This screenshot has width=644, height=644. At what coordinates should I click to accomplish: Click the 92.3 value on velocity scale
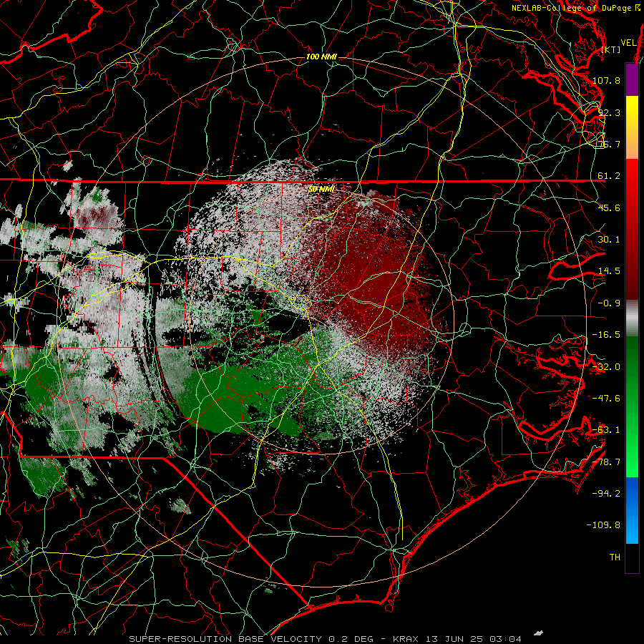609,112
